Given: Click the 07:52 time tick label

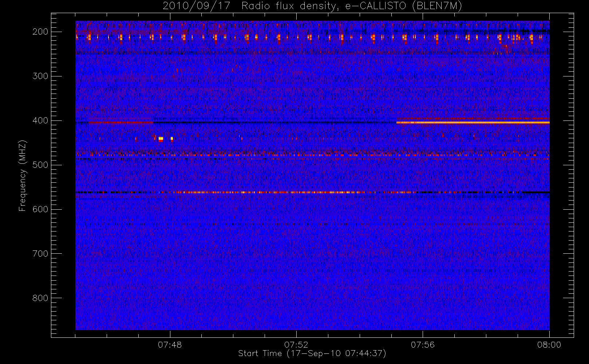Looking at the screenshot, I should coord(296,345).
